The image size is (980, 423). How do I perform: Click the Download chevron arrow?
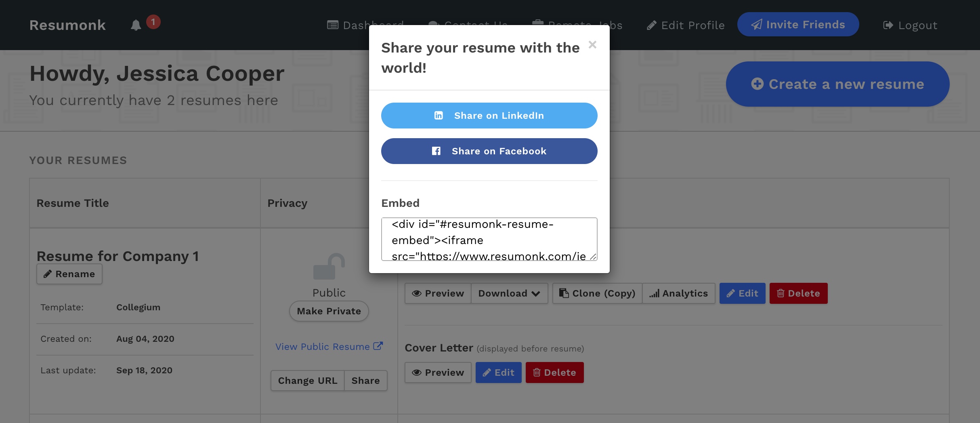536,294
